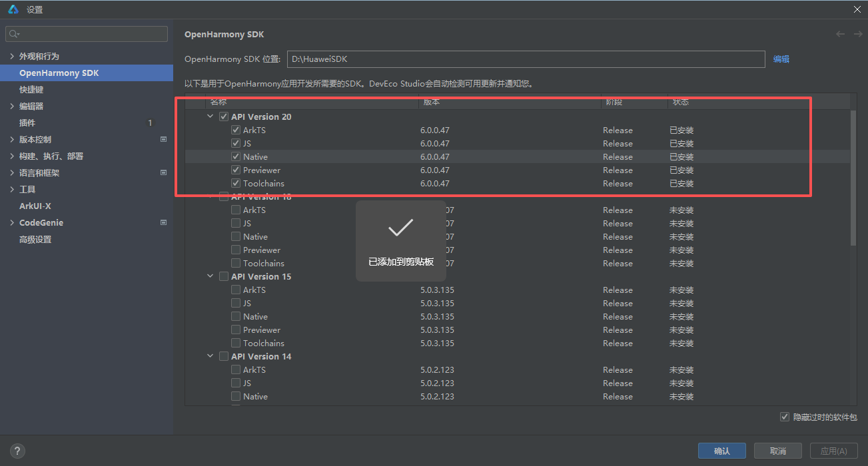Expand the 外观和行为 settings group

click(12, 57)
